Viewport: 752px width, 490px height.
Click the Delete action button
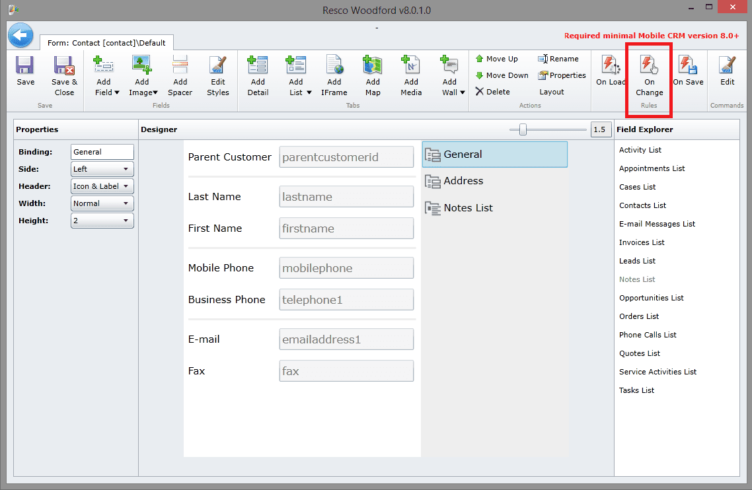pyautogui.click(x=494, y=91)
